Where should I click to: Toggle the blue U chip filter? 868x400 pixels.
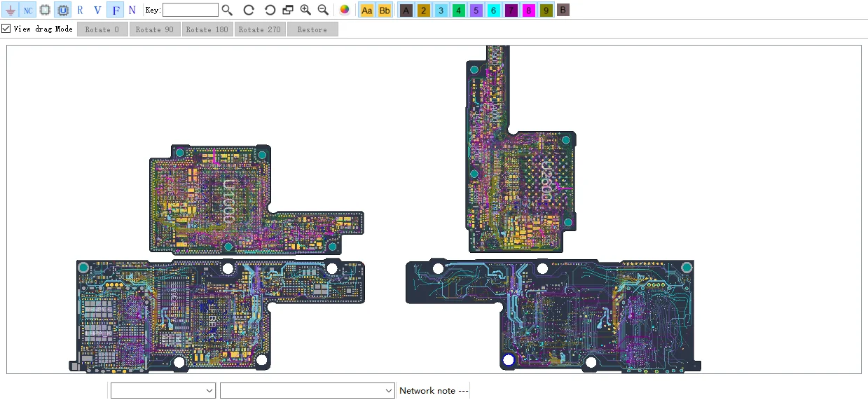click(62, 10)
